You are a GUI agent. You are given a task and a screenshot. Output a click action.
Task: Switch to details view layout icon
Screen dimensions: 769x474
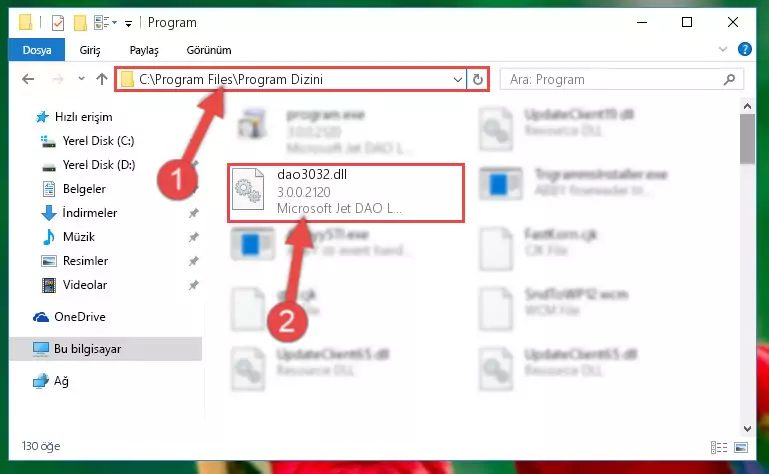pyautogui.click(x=719, y=447)
